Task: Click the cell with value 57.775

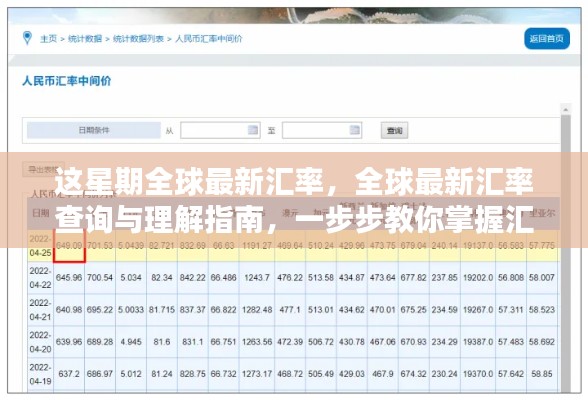Action: [x=542, y=246]
